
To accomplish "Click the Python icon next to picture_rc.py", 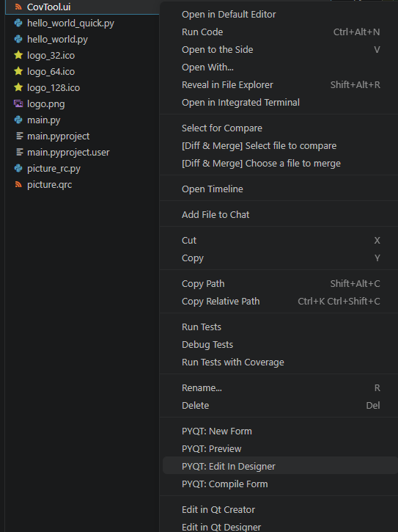I will tap(18, 168).
